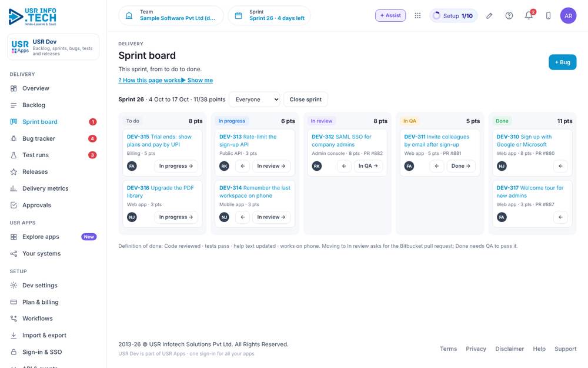
Task: Open the How this page works link
Action: coord(149,80)
